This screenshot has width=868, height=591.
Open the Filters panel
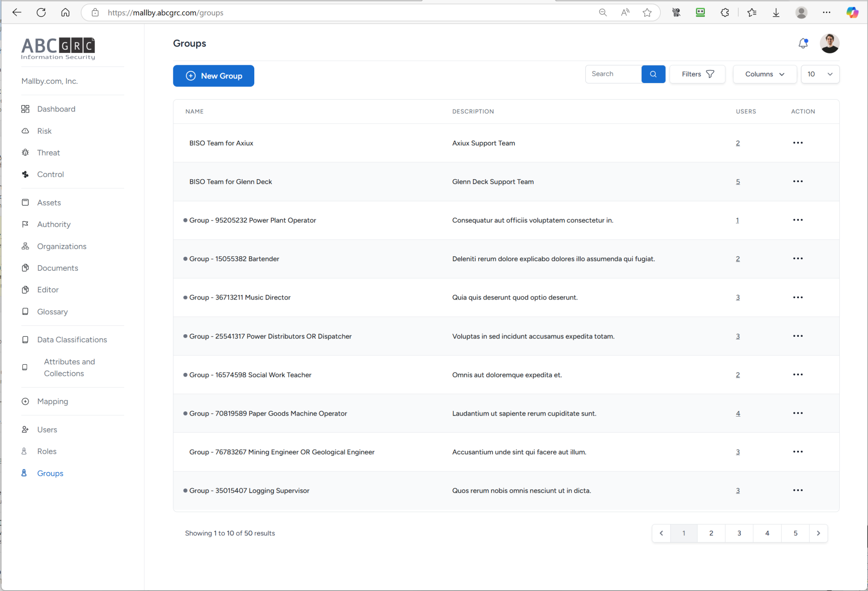click(697, 74)
